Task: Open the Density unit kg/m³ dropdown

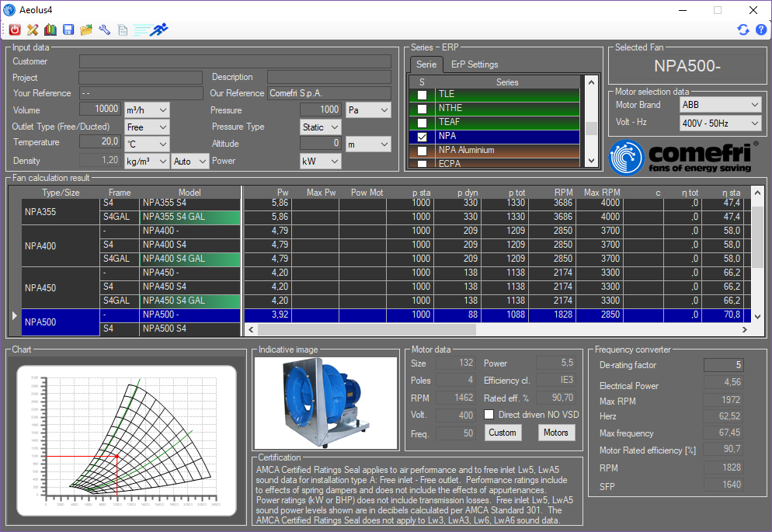Action: 147,161
